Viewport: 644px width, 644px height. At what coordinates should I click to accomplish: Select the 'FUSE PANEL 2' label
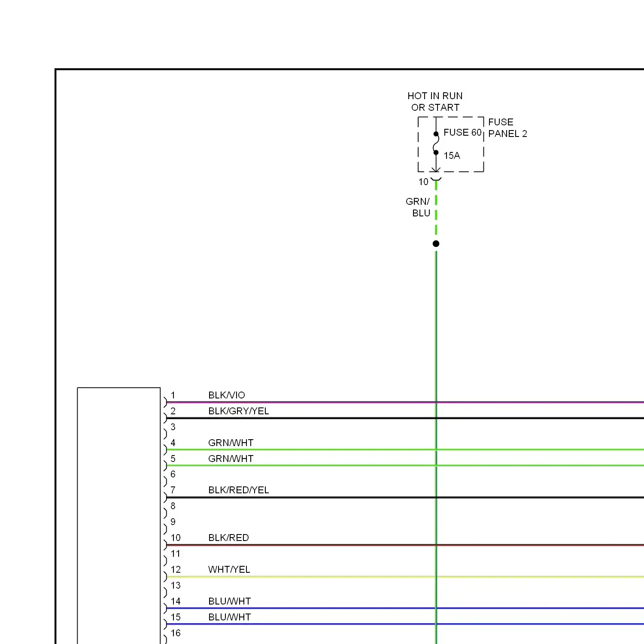pyautogui.click(x=507, y=128)
